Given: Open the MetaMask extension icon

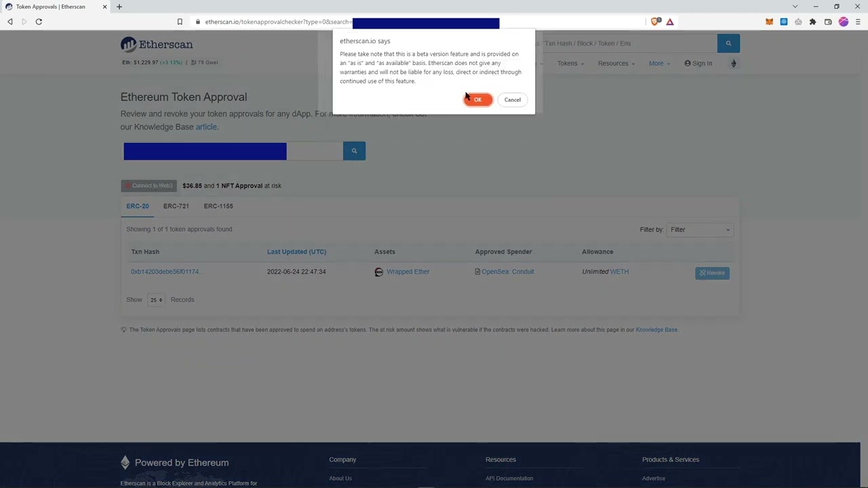Looking at the screenshot, I should coord(769,22).
